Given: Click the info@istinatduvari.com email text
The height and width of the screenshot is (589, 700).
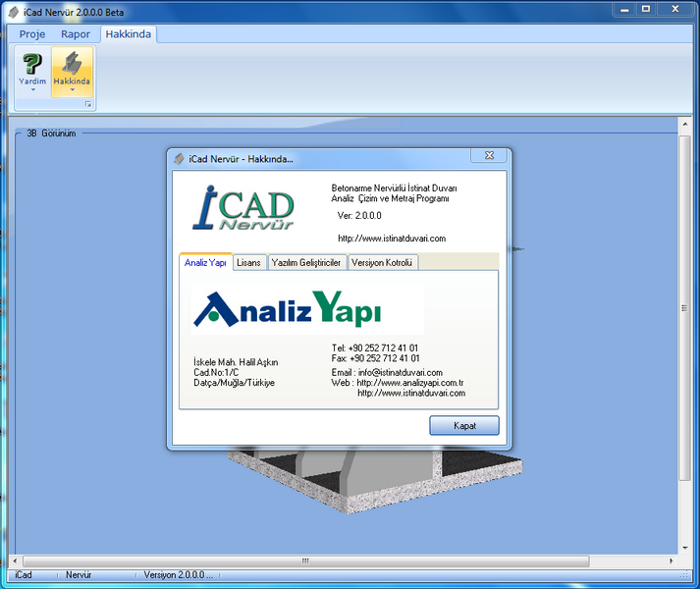Looking at the screenshot, I should coord(400,372).
